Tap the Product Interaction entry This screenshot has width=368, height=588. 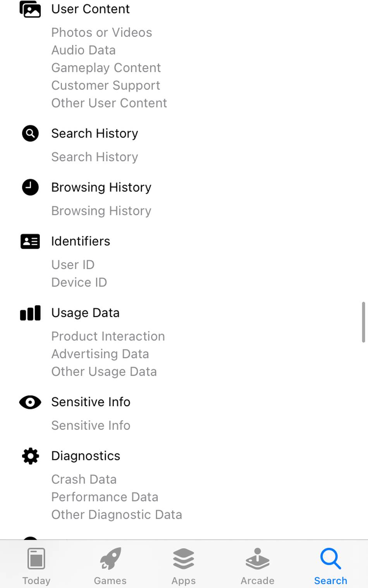pyautogui.click(x=108, y=337)
